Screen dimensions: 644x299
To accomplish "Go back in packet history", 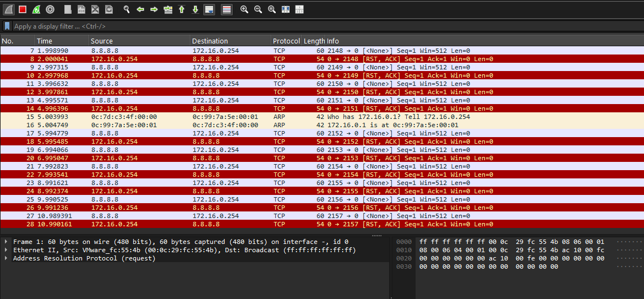I will point(140,9).
